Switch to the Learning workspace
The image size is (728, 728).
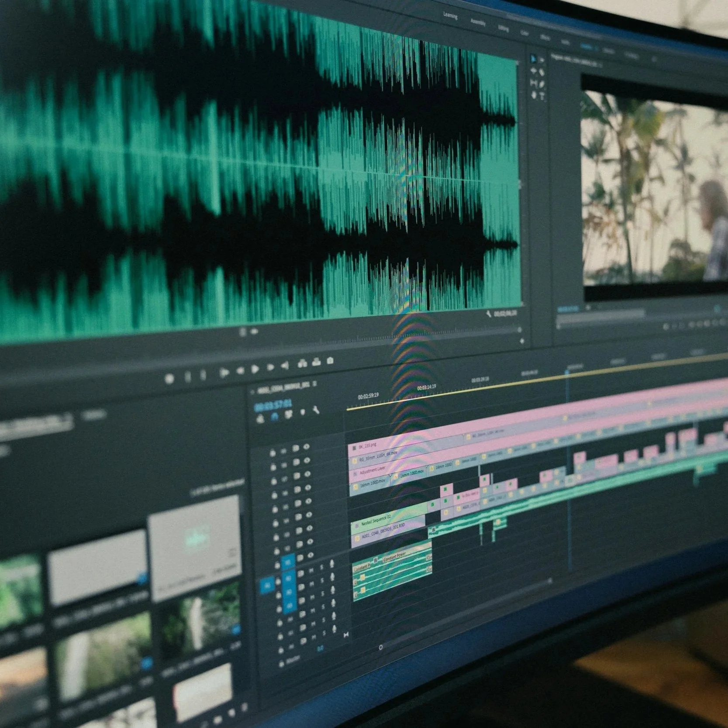pos(450,16)
